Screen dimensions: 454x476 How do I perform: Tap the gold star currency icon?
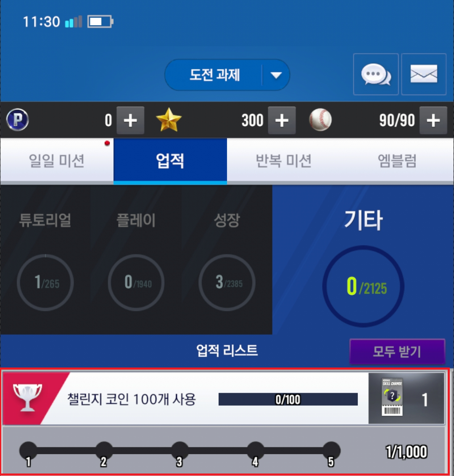[x=169, y=120]
